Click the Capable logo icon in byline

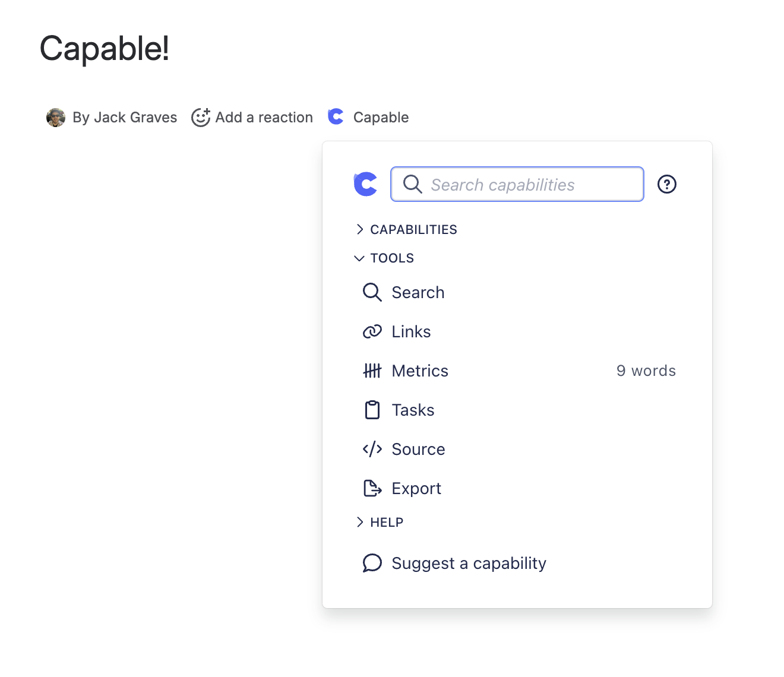pos(336,117)
